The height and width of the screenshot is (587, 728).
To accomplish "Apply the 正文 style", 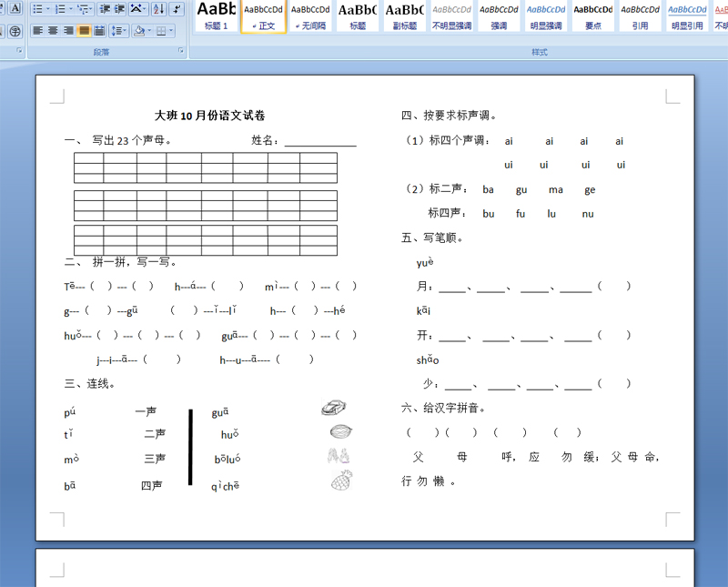I will 263,15.
